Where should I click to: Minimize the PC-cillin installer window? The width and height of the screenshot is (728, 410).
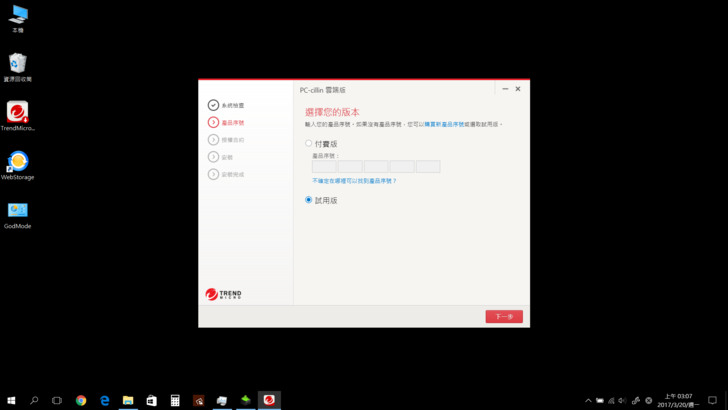[x=505, y=89]
